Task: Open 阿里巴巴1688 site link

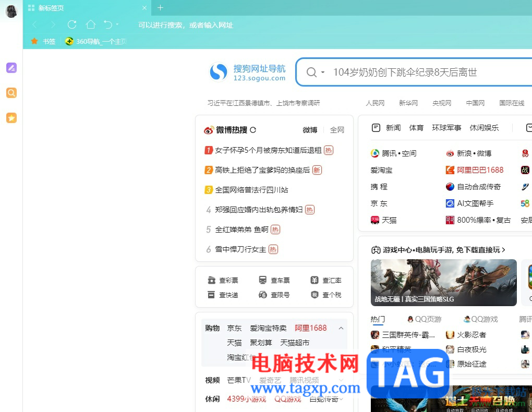Action: [475, 170]
